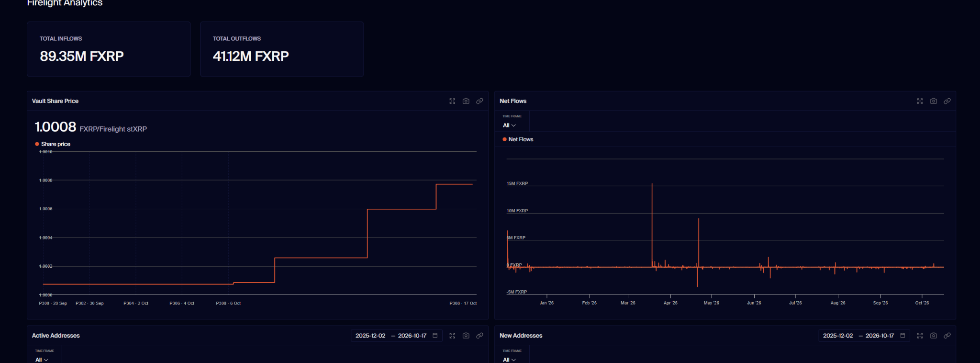Expand Active Addresses panel to fullscreen
The width and height of the screenshot is (980, 363).
(x=452, y=336)
